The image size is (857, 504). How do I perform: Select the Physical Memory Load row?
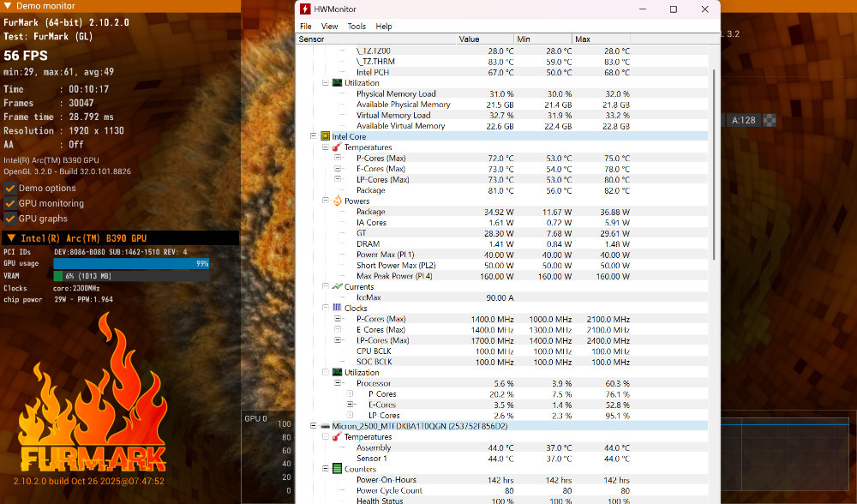(501, 94)
